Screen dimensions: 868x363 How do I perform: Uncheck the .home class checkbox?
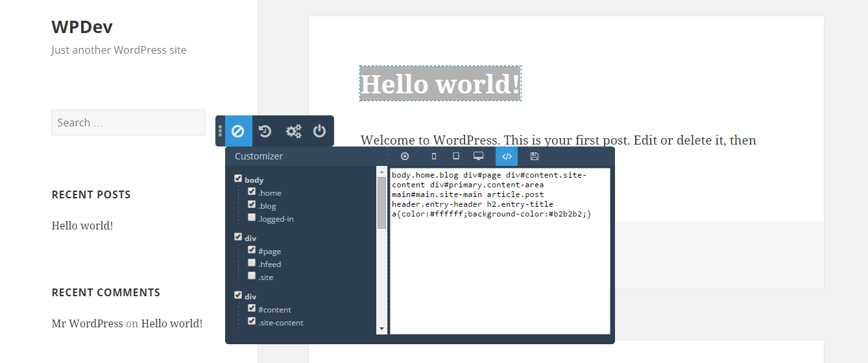click(252, 192)
